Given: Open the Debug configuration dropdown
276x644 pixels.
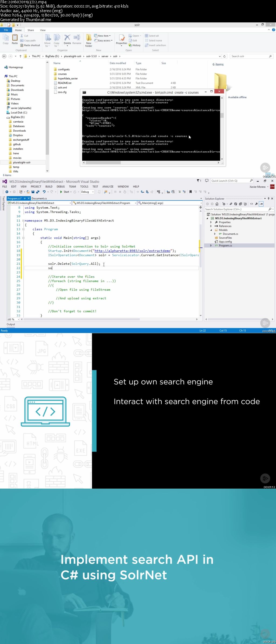Looking at the screenshot, I should click(x=87, y=192).
